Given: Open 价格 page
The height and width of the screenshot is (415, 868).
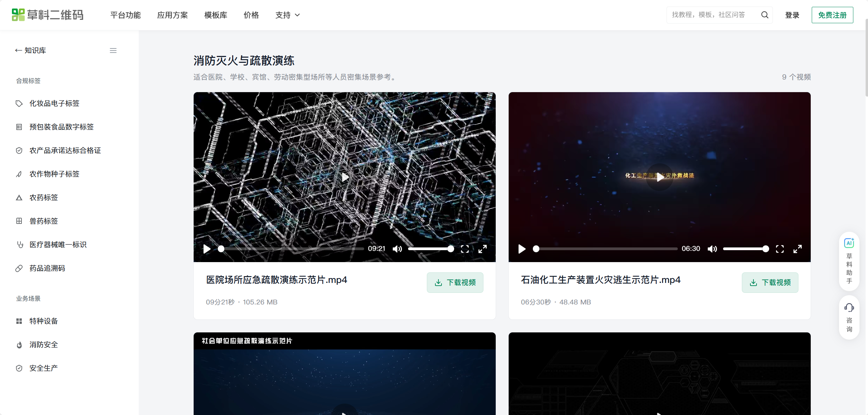Looking at the screenshot, I should pos(251,15).
